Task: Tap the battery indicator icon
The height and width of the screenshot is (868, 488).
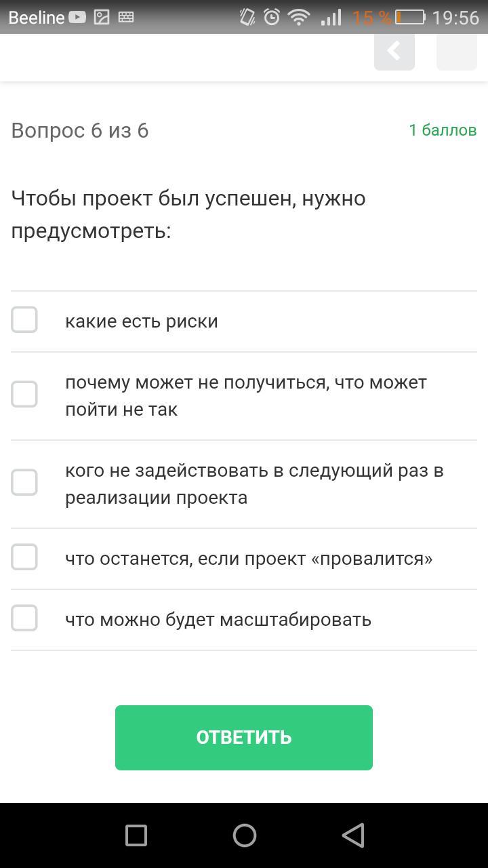Action: click(x=410, y=17)
